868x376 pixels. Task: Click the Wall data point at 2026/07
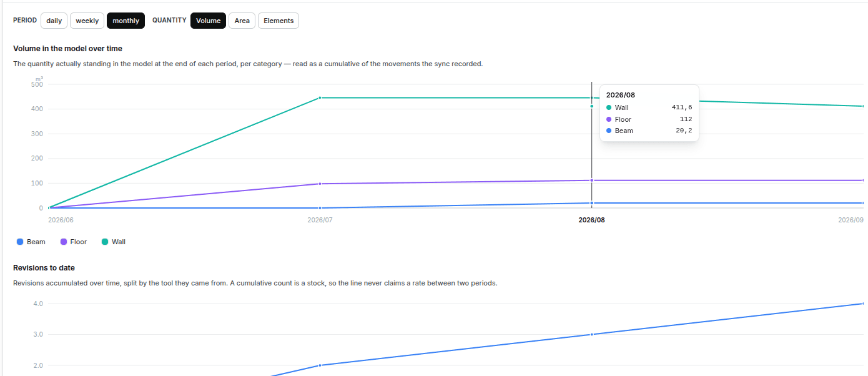click(x=320, y=97)
